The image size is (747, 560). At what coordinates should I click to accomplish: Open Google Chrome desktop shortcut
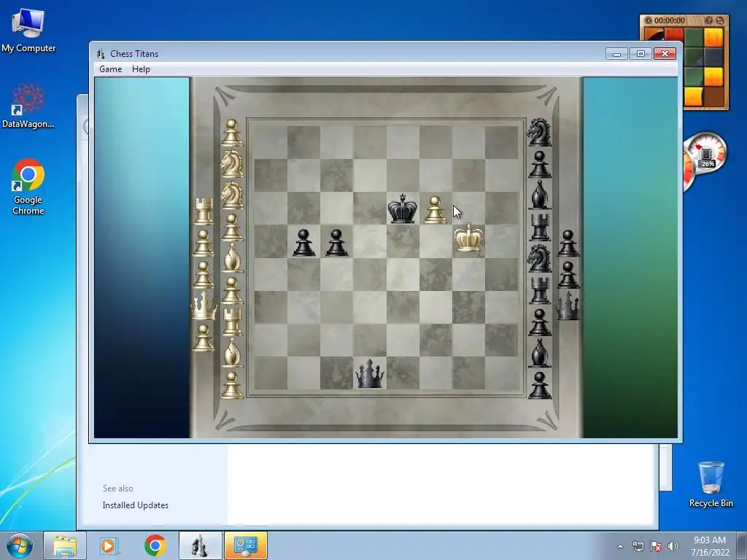point(28,187)
